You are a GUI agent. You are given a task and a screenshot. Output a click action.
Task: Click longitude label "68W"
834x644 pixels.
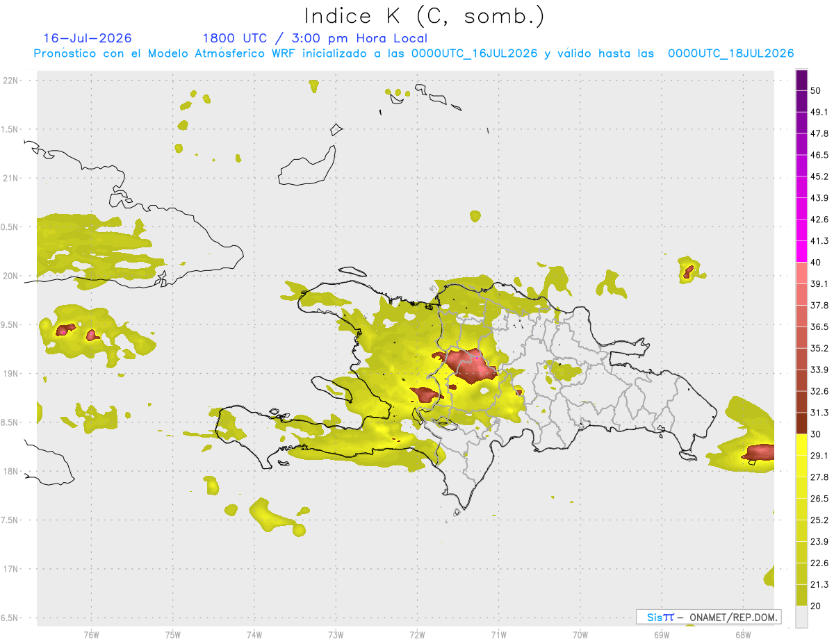pyautogui.click(x=742, y=634)
